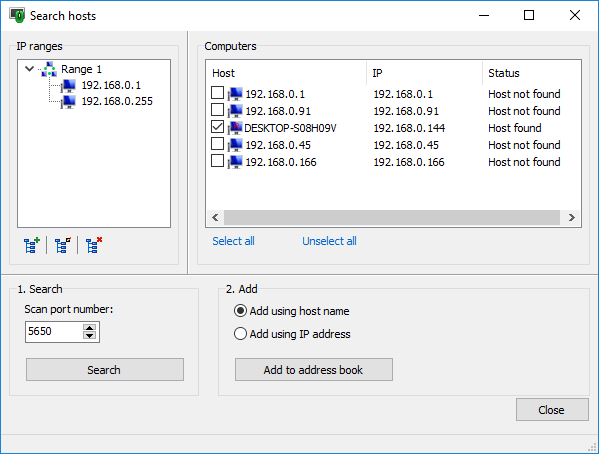Screen dimensions: 599x454
Task: Select the Range 1 network icon
Action: (49, 69)
